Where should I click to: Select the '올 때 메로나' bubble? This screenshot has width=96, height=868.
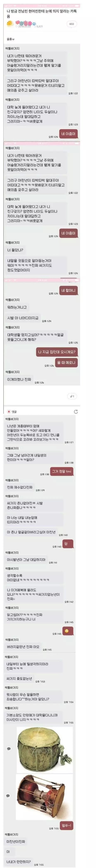pyautogui.click(x=66, y=363)
